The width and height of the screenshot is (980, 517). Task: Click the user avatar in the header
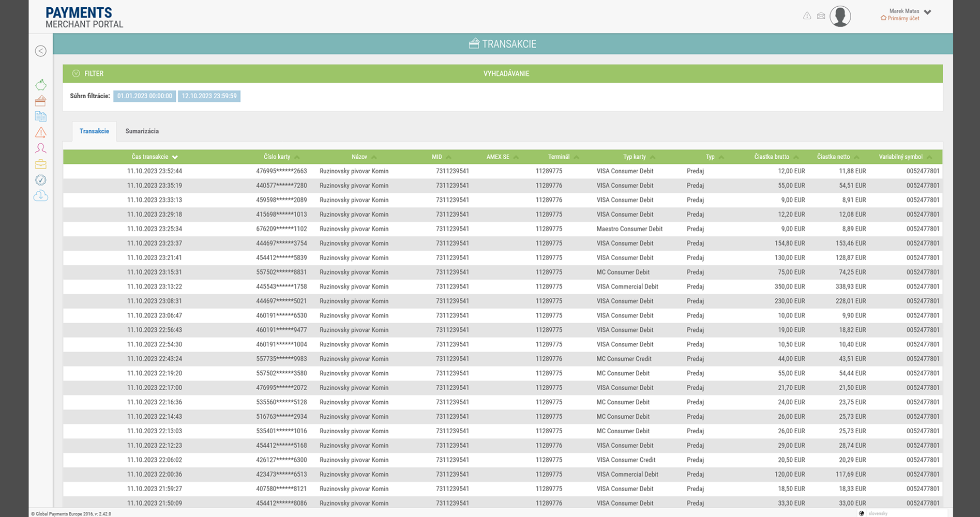[840, 16]
